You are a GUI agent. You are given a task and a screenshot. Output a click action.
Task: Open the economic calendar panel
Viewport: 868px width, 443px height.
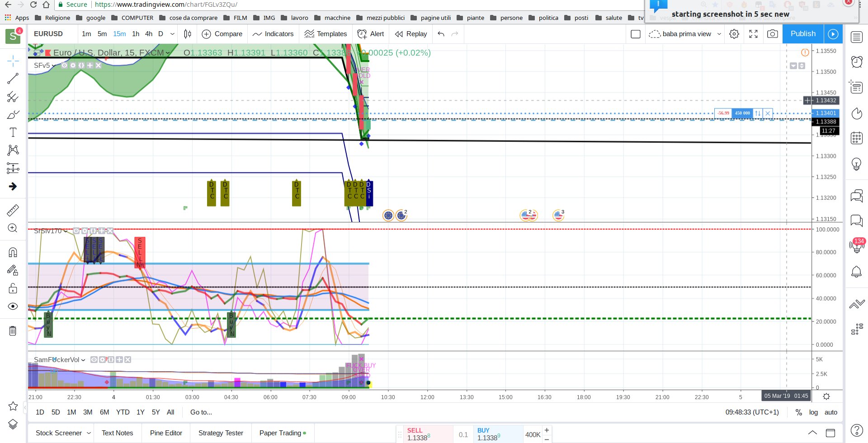[857, 138]
